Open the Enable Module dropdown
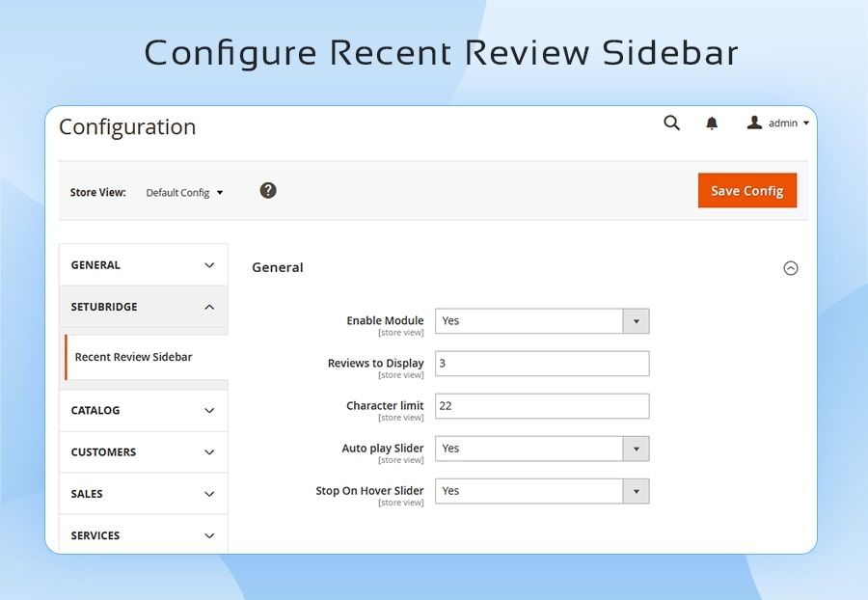Image resolution: width=868 pixels, height=600 pixels. click(x=541, y=321)
